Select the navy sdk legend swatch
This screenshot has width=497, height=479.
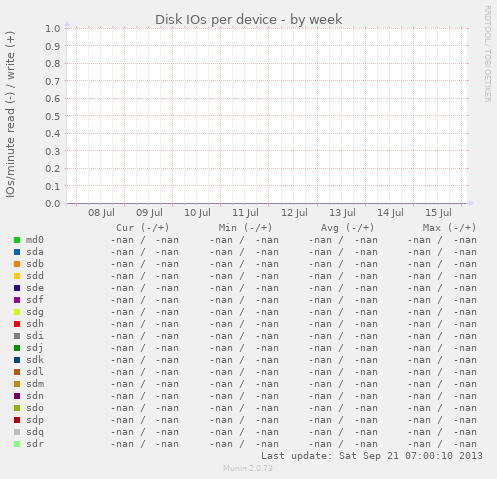pos(17,360)
